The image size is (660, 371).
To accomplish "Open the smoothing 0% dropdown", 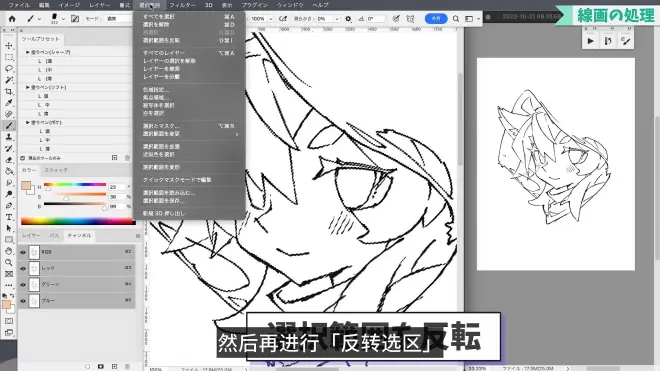I will pyautogui.click(x=336, y=19).
